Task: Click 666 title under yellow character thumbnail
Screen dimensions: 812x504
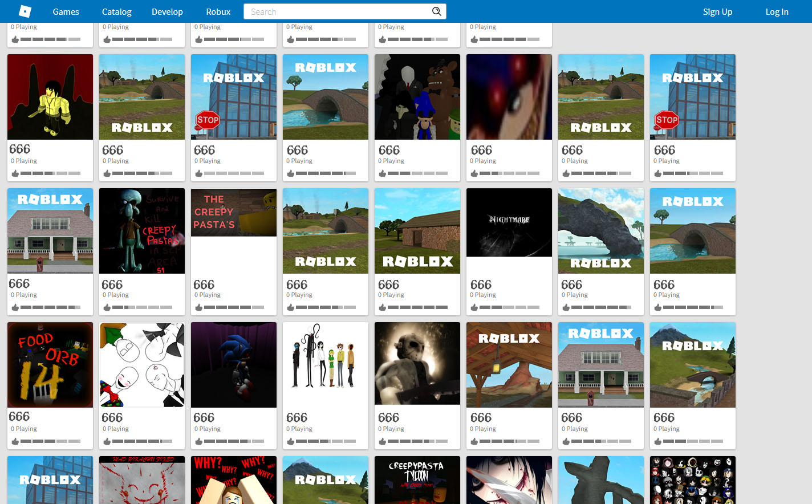Action: click(20, 149)
